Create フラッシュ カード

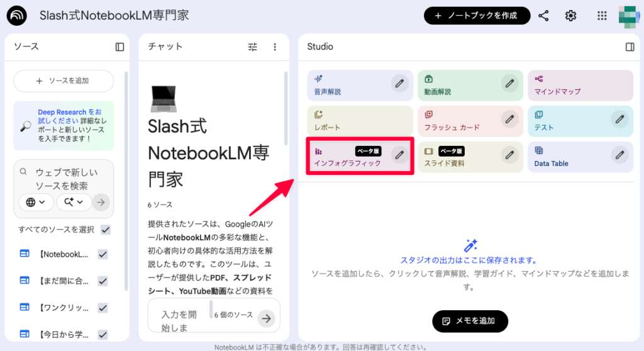(470, 121)
